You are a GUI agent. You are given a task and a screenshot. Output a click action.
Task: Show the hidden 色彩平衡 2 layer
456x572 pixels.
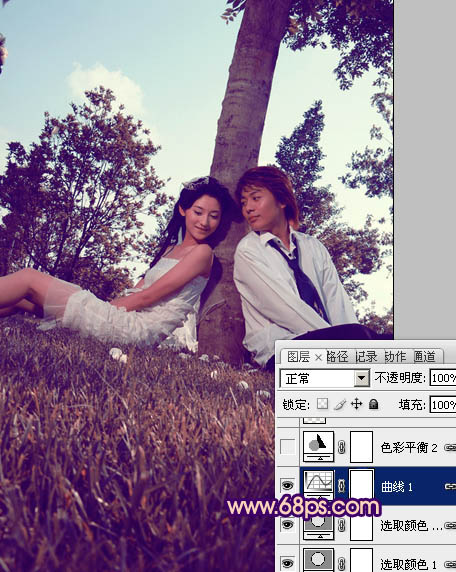pos(288,447)
